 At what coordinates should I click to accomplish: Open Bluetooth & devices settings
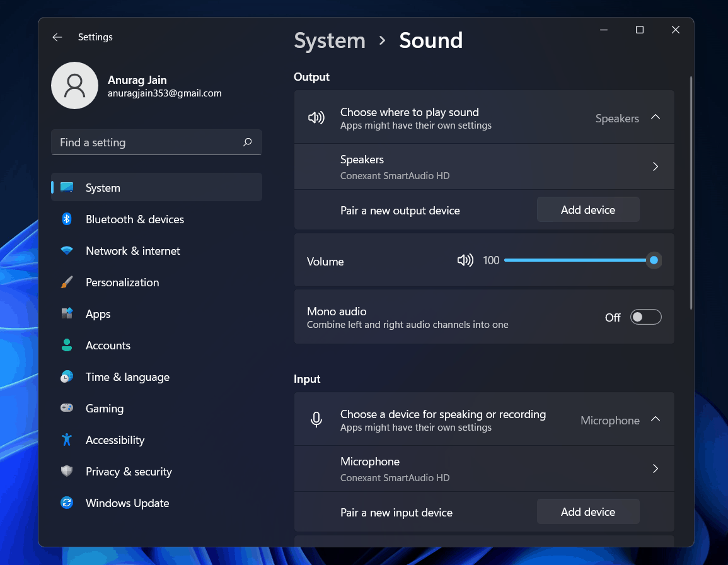tap(156, 219)
